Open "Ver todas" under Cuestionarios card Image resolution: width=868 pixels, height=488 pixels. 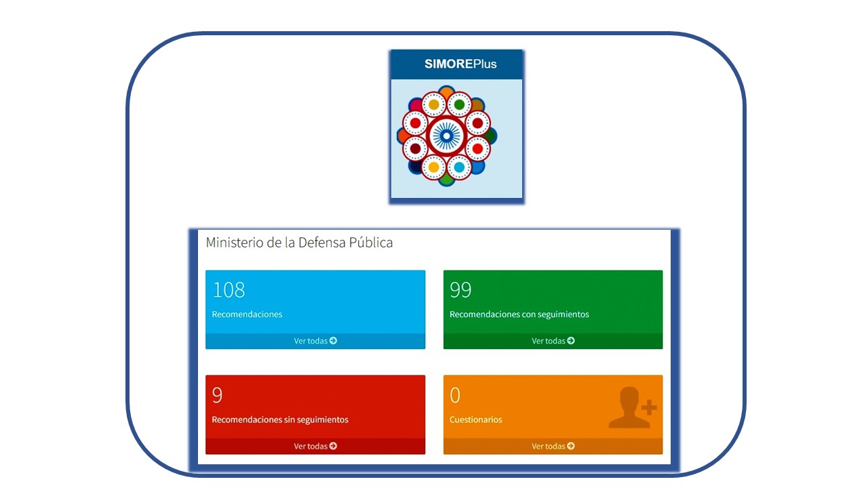click(553, 446)
